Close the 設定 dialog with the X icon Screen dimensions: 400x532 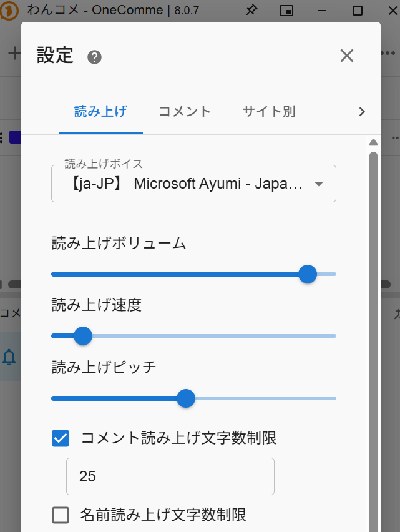tap(347, 56)
